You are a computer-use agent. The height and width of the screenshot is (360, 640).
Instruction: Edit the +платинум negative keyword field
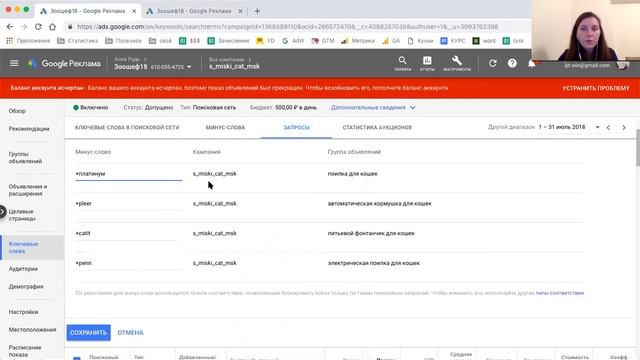(x=129, y=174)
